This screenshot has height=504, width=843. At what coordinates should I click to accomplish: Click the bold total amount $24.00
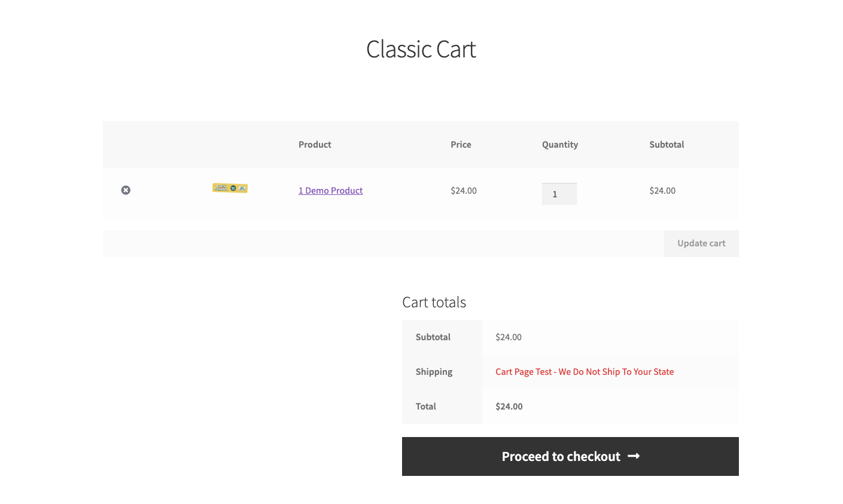click(509, 407)
